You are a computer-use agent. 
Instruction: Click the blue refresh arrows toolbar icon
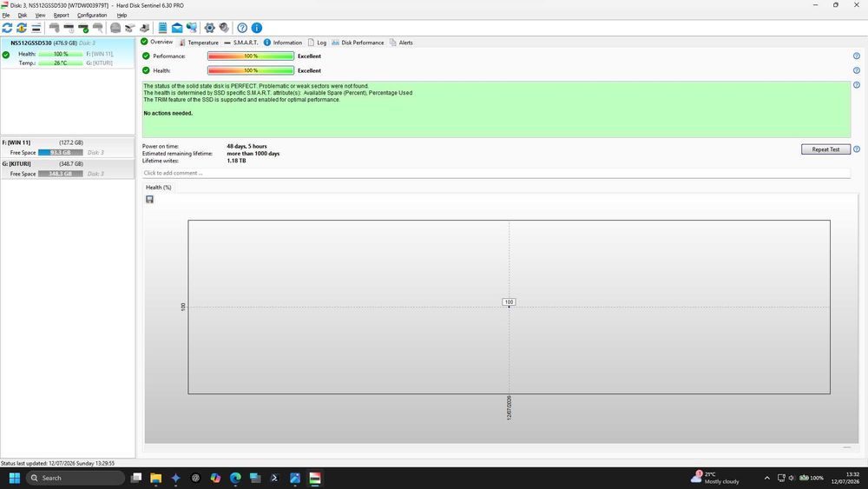[x=7, y=28]
